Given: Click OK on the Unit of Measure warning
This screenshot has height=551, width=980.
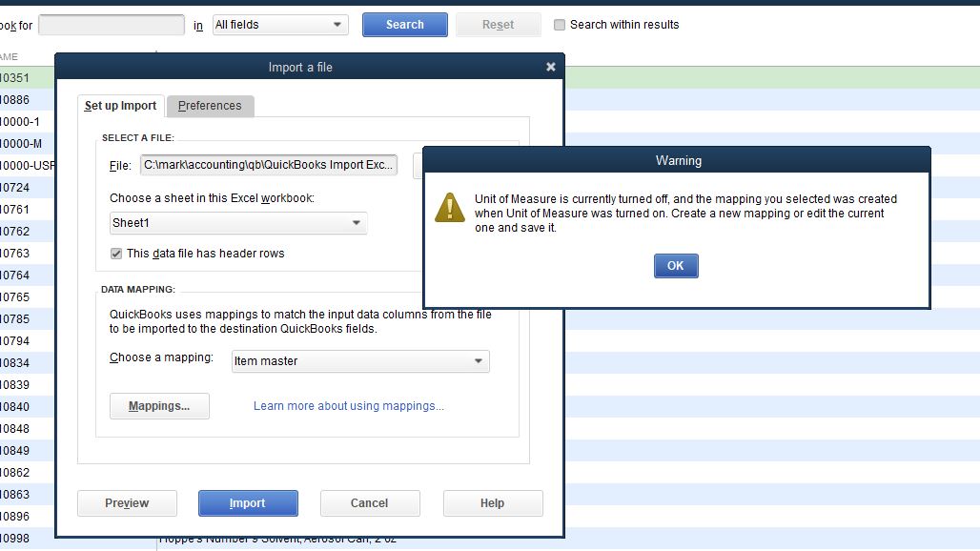Looking at the screenshot, I should click(676, 266).
